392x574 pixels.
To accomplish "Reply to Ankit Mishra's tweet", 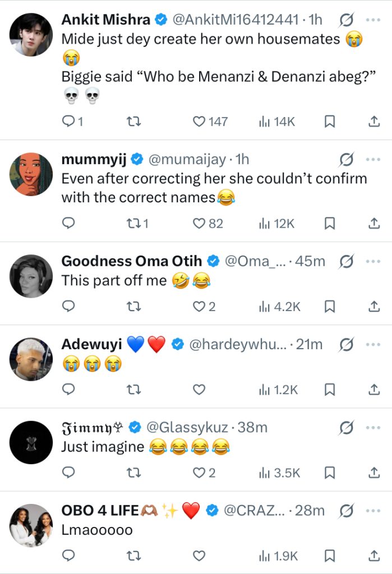I will (x=68, y=121).
